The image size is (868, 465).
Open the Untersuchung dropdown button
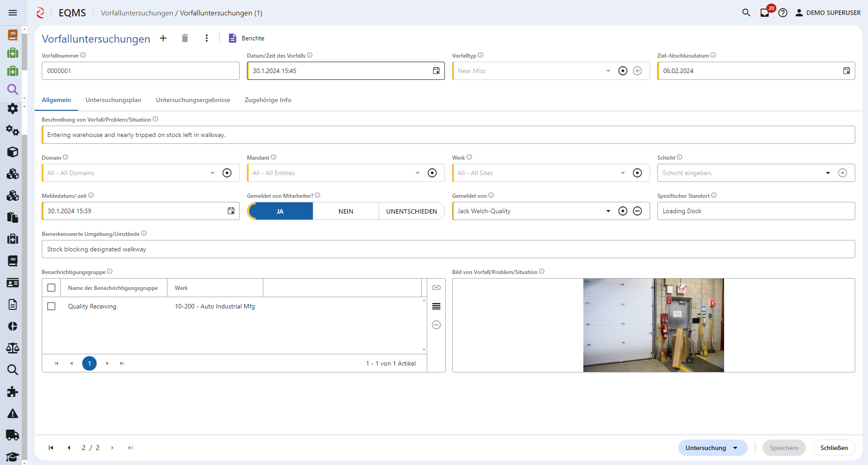click(x=713, y=448)
